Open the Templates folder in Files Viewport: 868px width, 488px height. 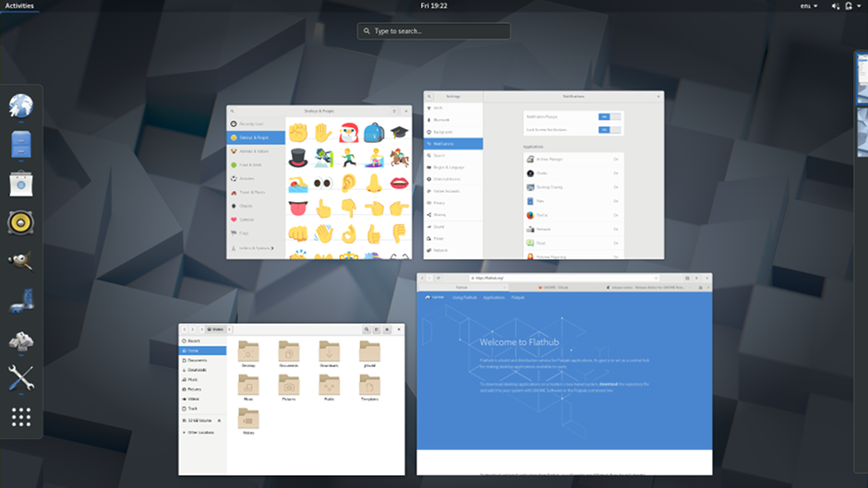[x=369, y=387]
